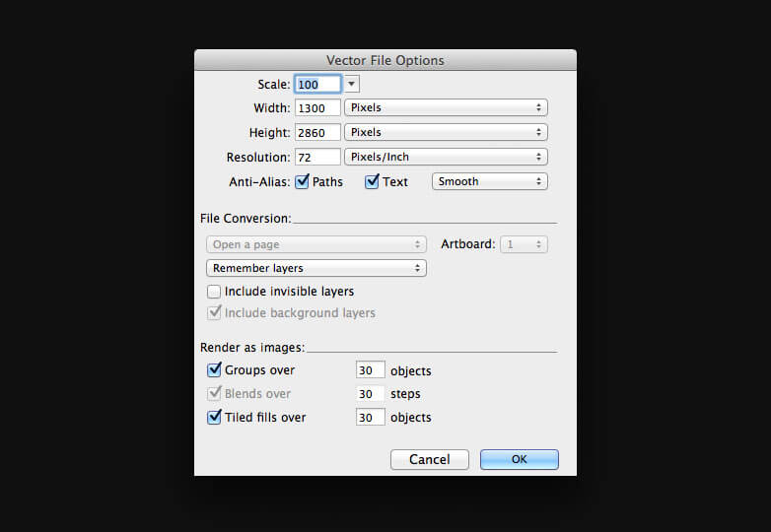
Task: Confirm with the OK button
Action: tap(519, 459)
